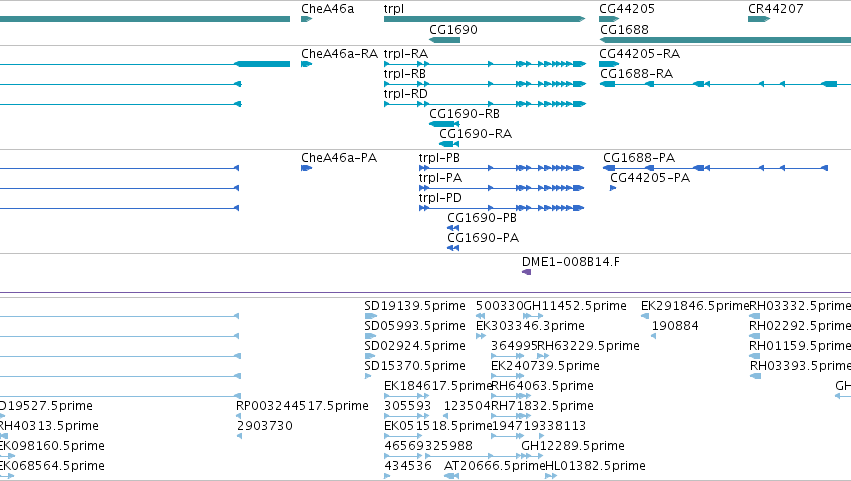Select EST label 2903730
Image resolution: width=851 pixels, height=481 pixels.
[265, 427]
